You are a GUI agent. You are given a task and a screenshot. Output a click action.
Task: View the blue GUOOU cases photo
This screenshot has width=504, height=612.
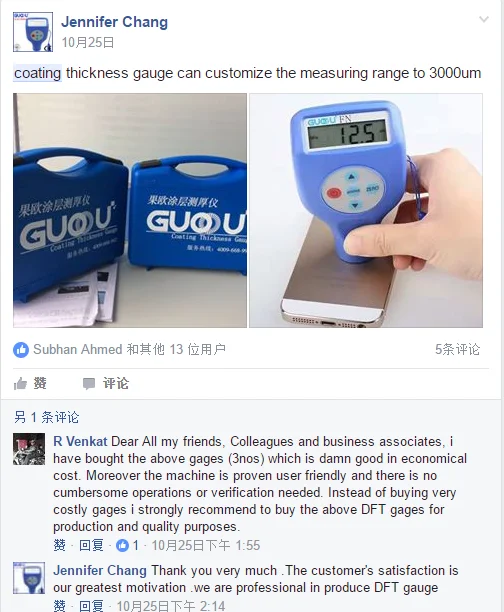click(130, 210)
